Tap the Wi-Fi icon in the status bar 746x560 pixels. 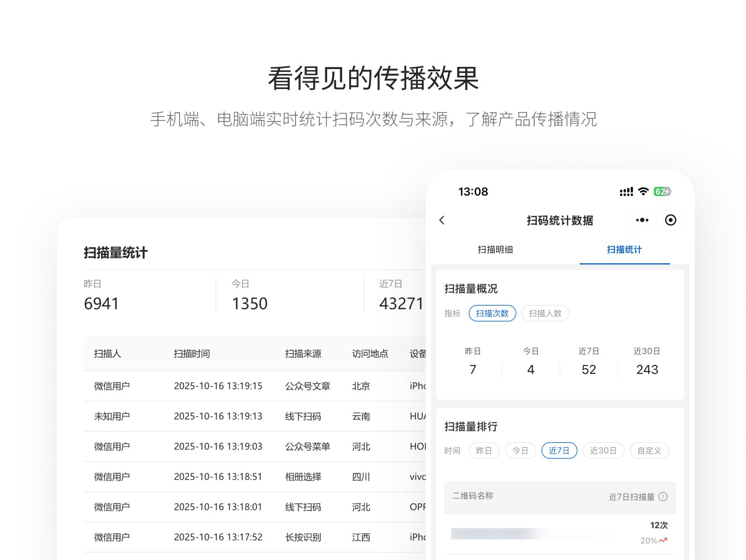click(x=643, y=191)
